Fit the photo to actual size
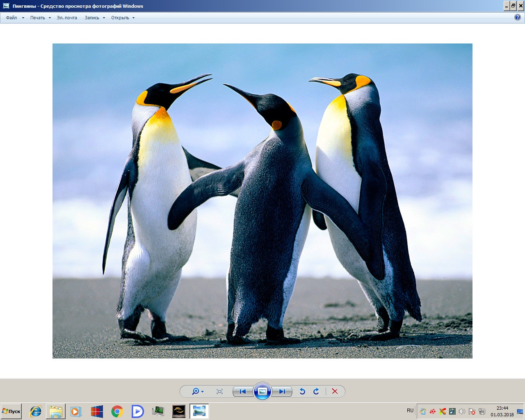 (219, 391)
